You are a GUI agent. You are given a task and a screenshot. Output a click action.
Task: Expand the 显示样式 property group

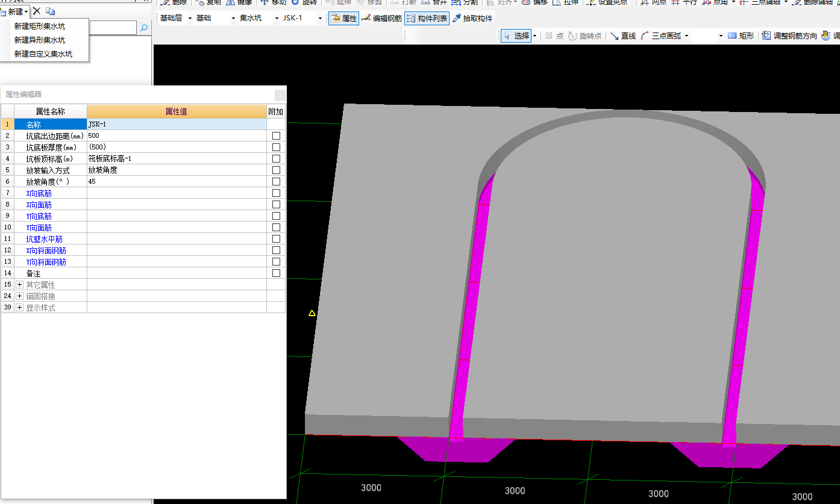[20, 308]
